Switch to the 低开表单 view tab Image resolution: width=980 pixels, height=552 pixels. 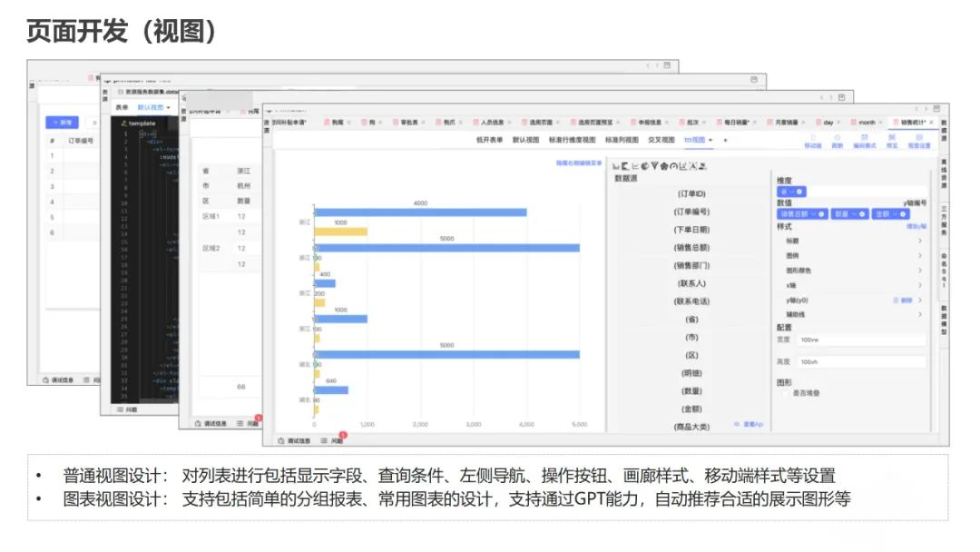489,140
